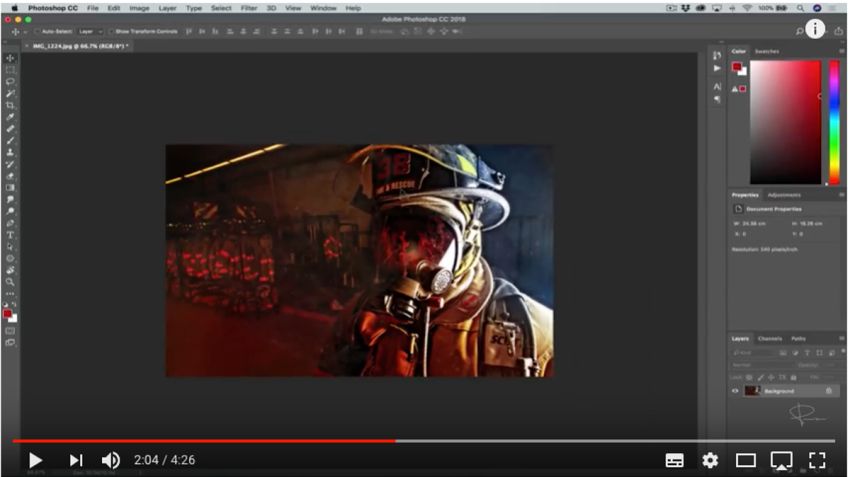Open the Edit Toolbar three-dots menu
The width and height of the screenshot is (850, 477).
tap(10, 293)
